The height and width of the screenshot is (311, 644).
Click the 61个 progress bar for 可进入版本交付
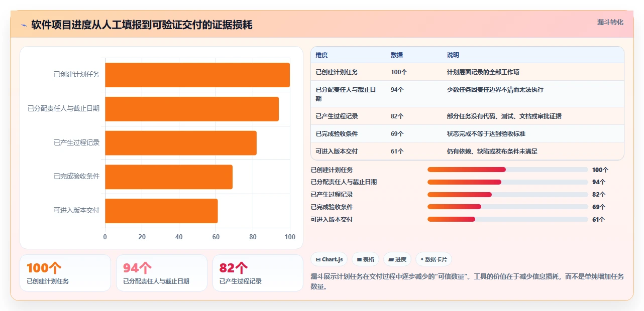(507, 219)
